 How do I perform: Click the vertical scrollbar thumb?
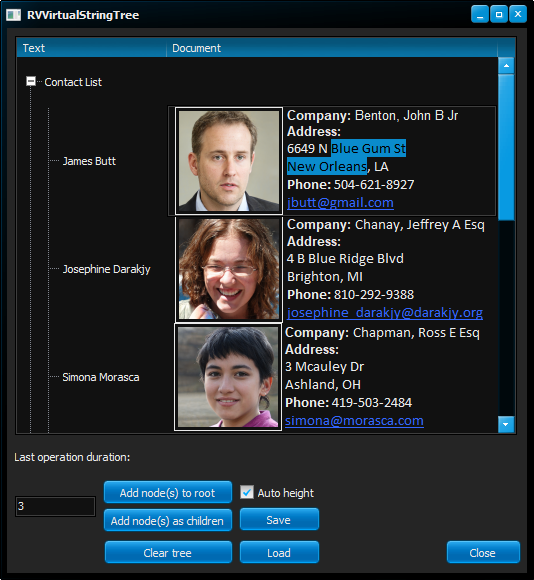click(x=506, y=147)
